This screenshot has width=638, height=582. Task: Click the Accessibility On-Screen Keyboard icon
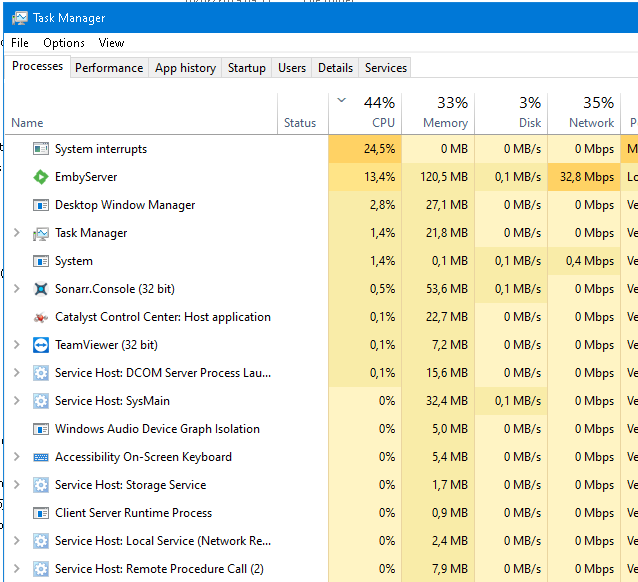(41, 457)
